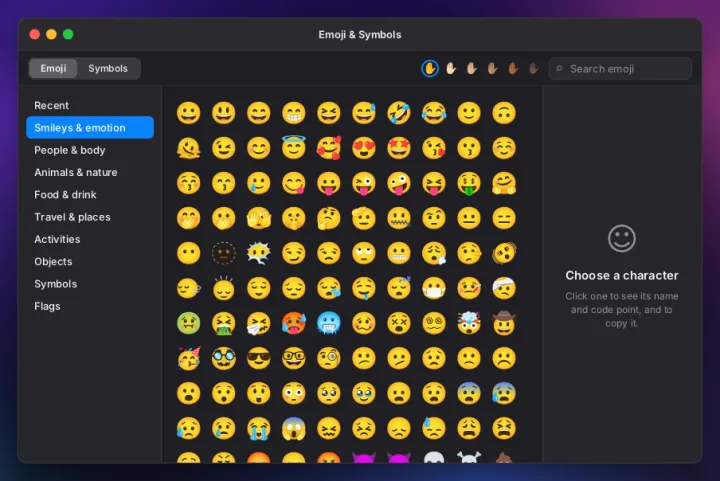Screen dimensions: 720x481
Task: Pick the disguised face with glasses emoji
Action: click(x=224, y=358)
